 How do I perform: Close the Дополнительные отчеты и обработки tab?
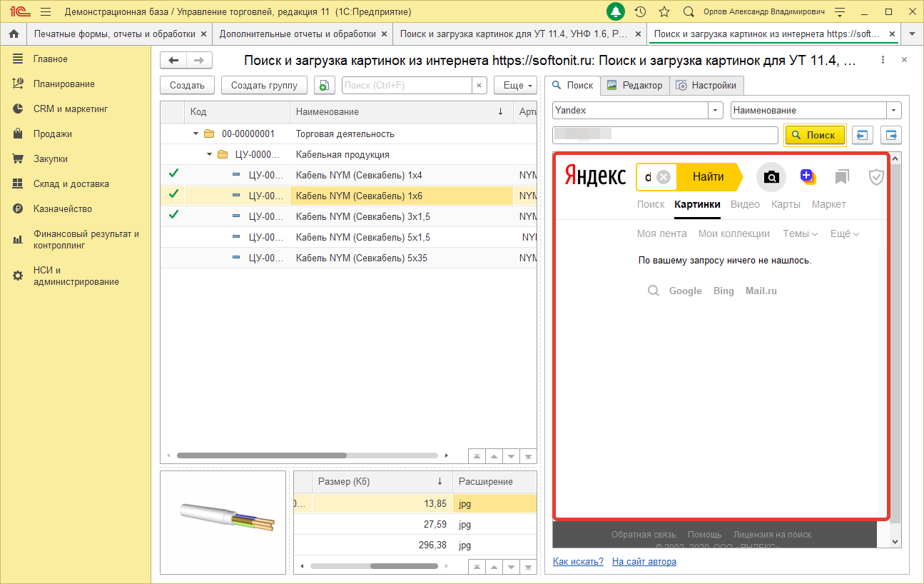385,34
